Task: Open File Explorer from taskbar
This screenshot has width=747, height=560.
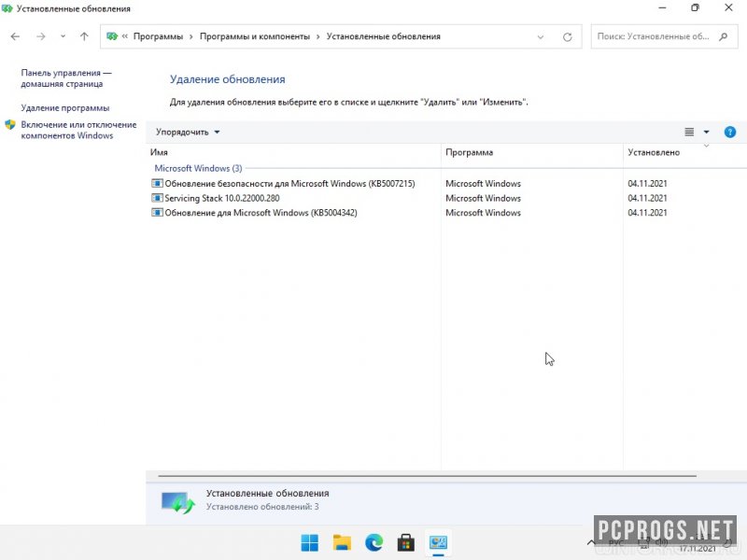Action: click(342, 542)
